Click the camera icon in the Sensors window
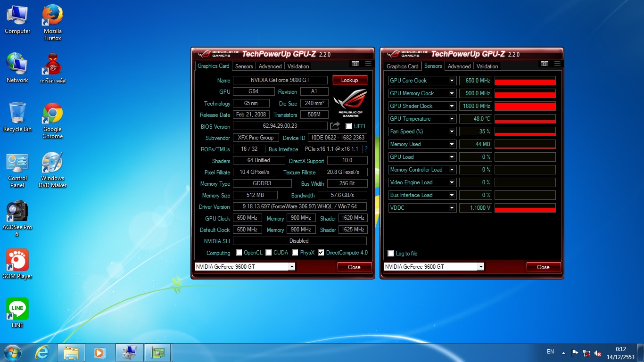 pos(545,64)
